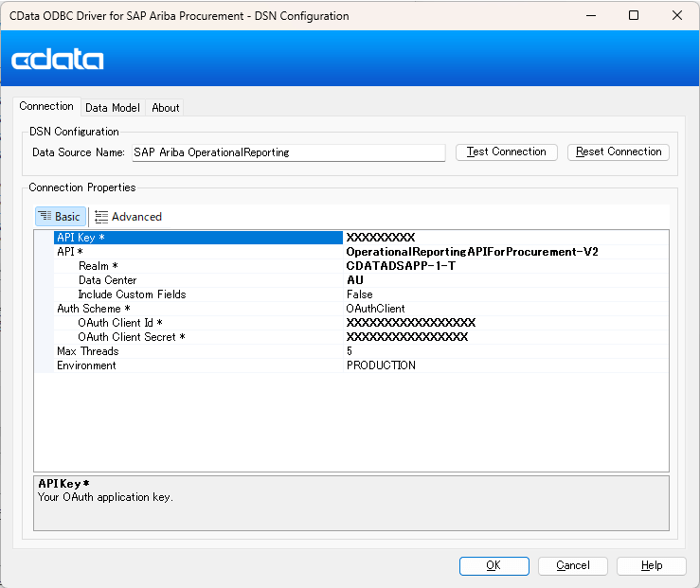Image resolution: width=700 pixels, height=588 pixels.
Task: Click the OAuth Client Id masked value
Action: coord(411,323)
